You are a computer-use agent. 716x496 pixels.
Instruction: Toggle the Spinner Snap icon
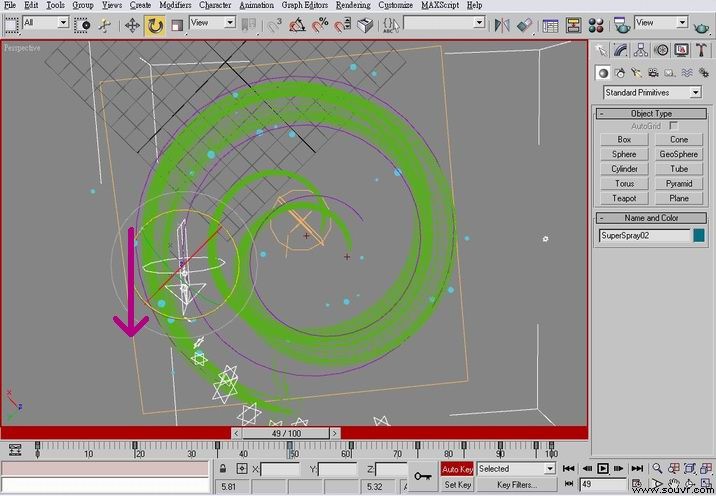point(342,25)
